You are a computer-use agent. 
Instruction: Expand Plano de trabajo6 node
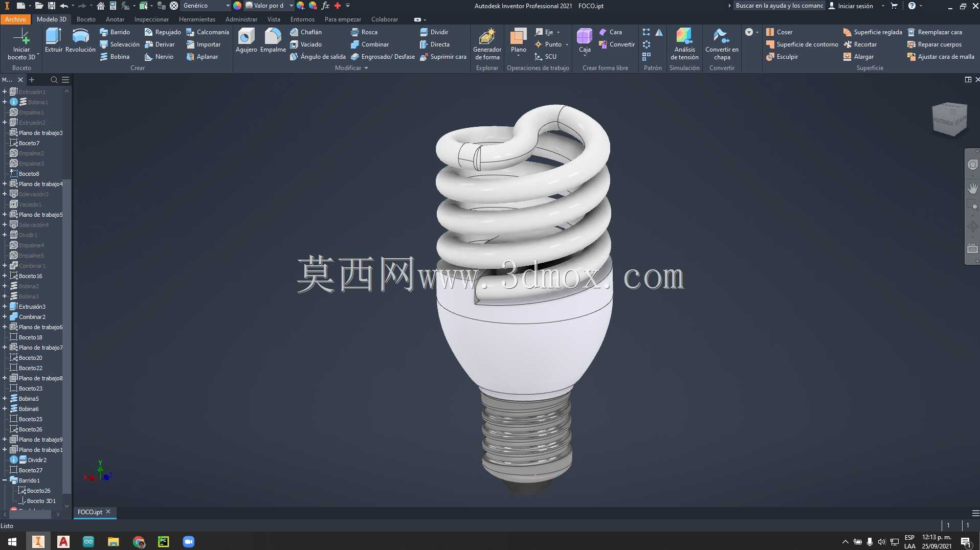coord(5,327)
